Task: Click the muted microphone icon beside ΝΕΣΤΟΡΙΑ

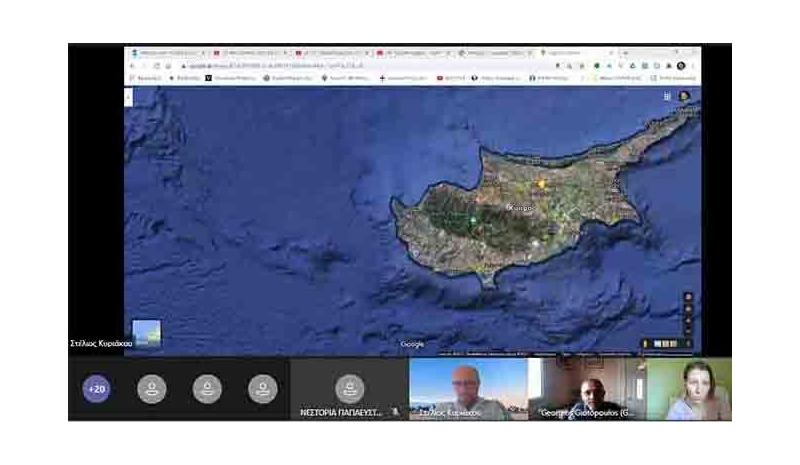Action: [394, 411]
